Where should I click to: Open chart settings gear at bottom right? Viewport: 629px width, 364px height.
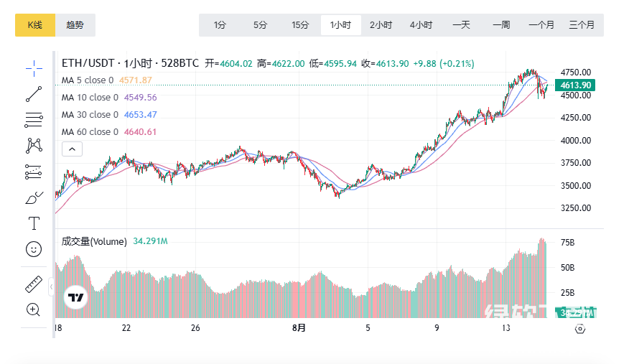[x=580, y=329]
